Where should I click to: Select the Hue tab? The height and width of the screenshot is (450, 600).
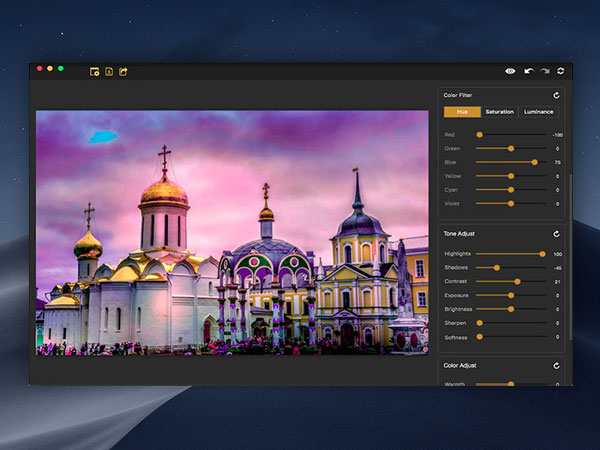tap(462, 112)
